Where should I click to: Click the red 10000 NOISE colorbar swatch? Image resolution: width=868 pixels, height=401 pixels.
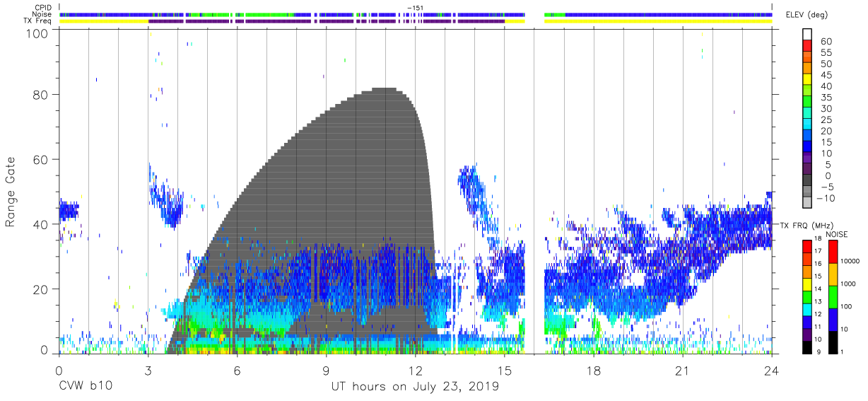click(x=832, y=251)
